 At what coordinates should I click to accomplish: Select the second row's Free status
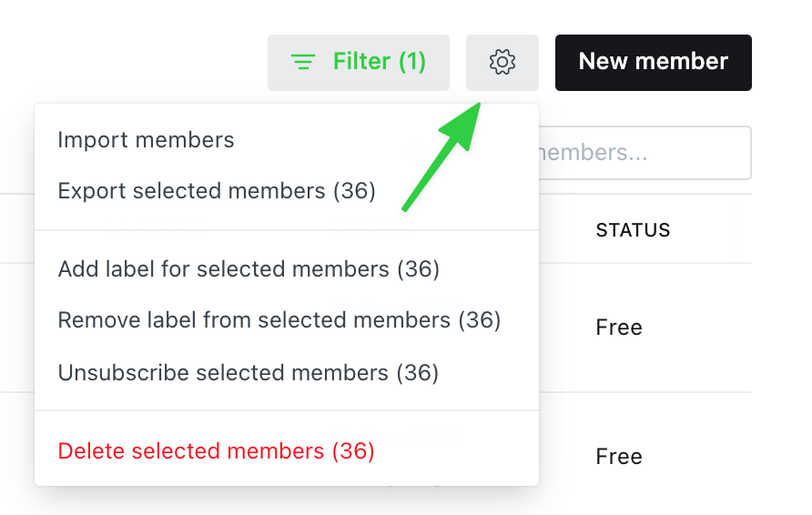(x=619, y=457)
